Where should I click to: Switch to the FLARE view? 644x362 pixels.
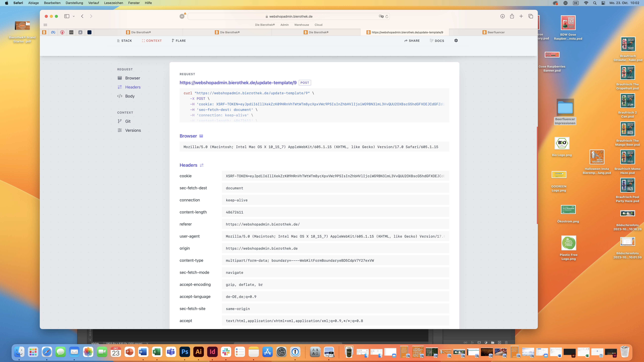tap(179, 41)
